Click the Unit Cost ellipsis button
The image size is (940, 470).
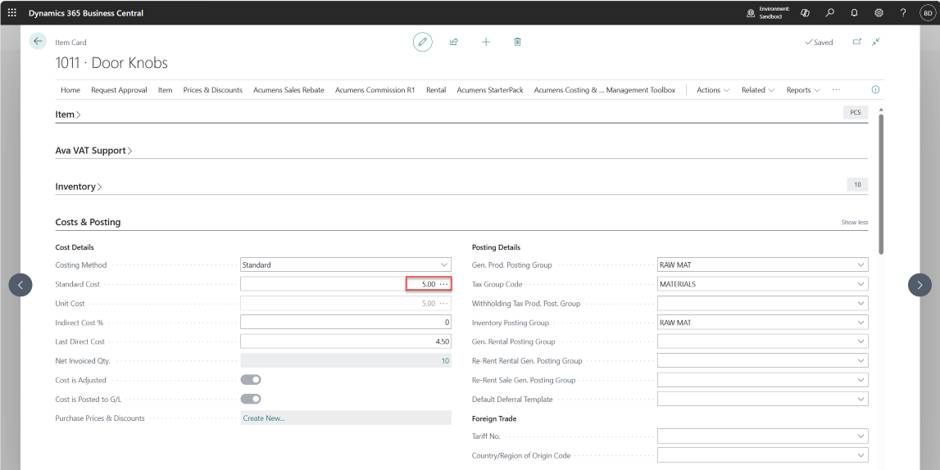pos(444,303)
